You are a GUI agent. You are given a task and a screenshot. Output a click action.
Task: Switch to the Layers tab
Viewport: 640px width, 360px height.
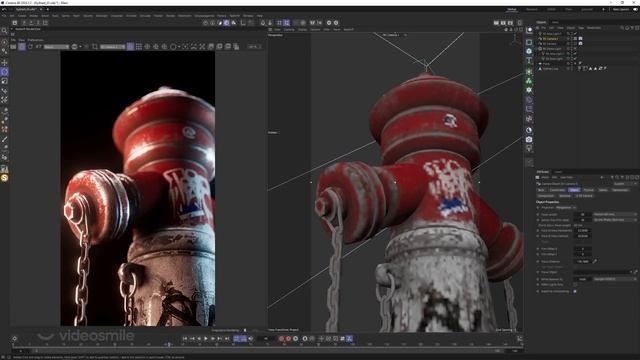[x=558, y=172]
